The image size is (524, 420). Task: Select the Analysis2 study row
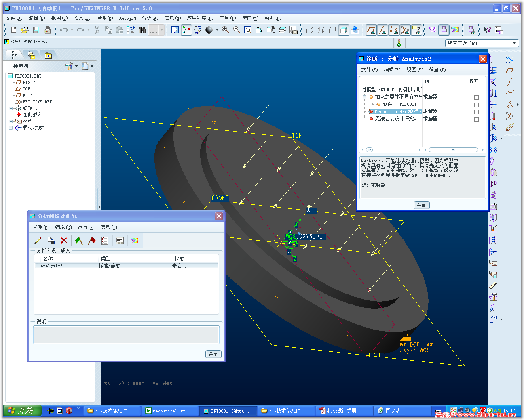coord(127,266)
